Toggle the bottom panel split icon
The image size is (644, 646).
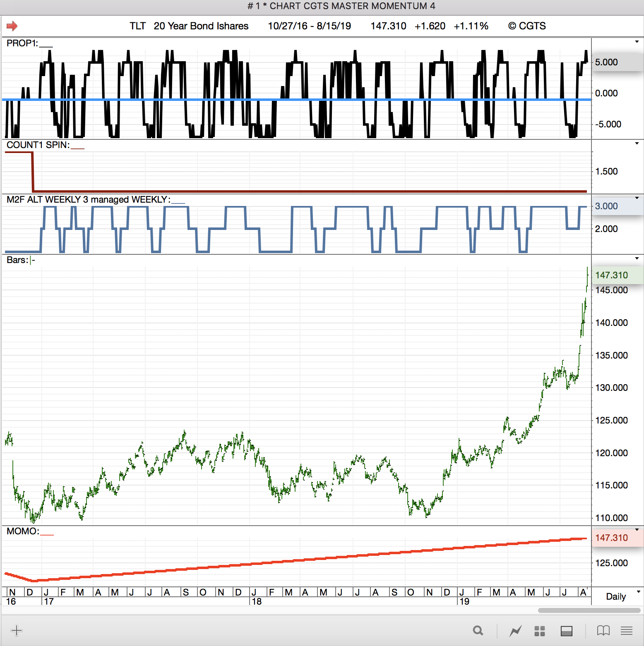point(566,631)
